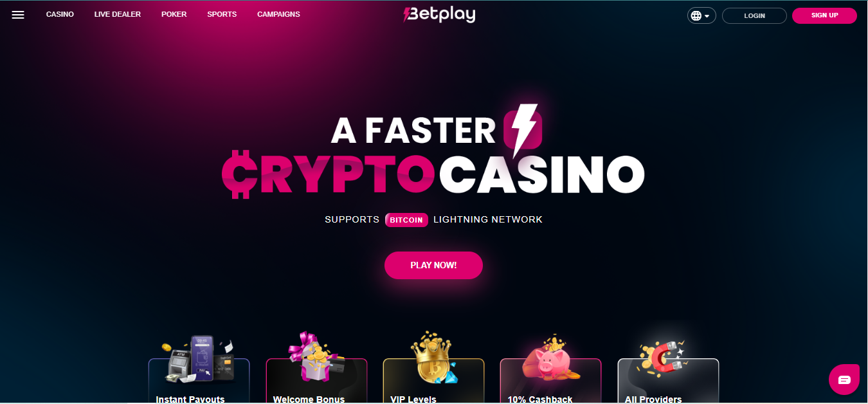Open the Campaigns menu item
The height and width of the screenshot is (404, 868).
[278, 14]
